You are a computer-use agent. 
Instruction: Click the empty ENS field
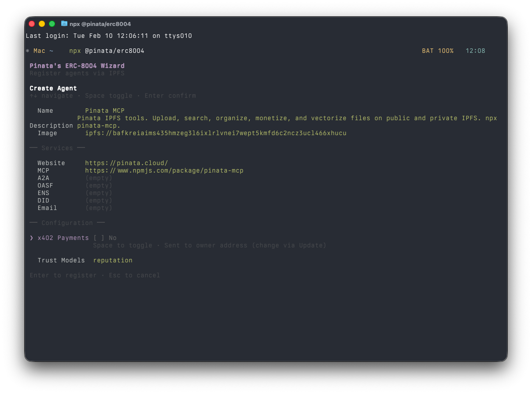coord(99,193)
